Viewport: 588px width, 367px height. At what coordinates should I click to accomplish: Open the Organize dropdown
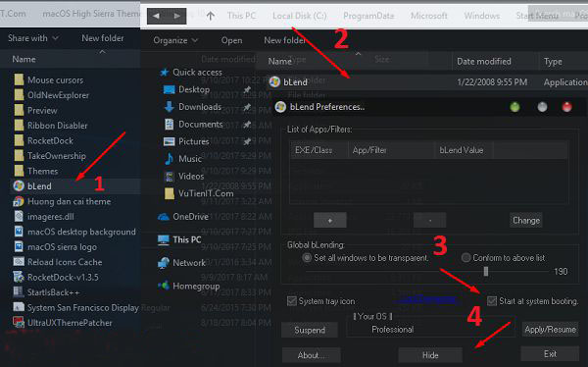(x=175, y=40)
